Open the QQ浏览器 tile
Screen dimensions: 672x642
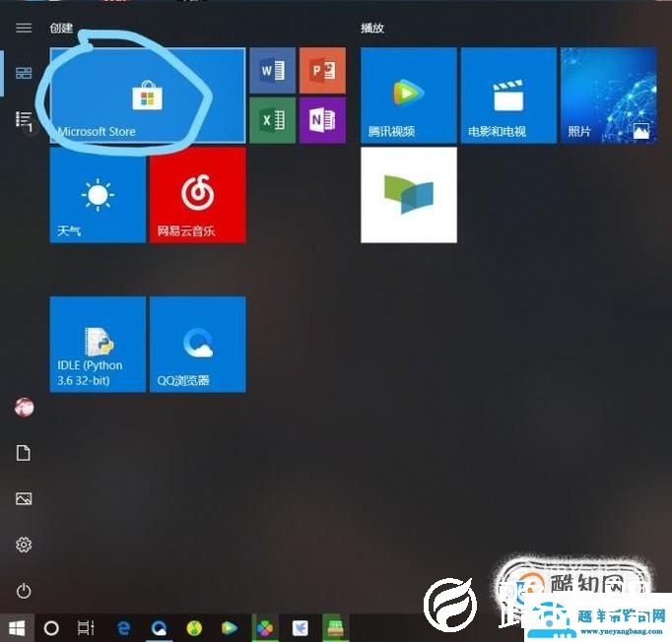coord(198,344)
